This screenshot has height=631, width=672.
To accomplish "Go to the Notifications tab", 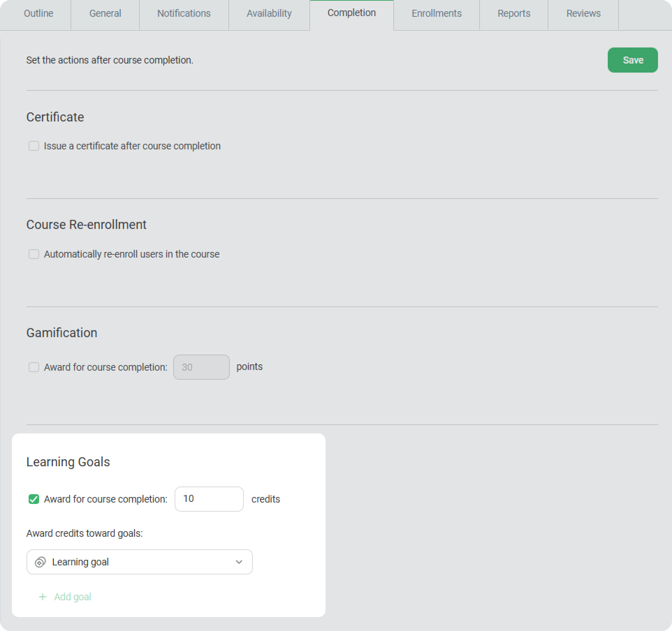I will click(x=184, y=14).
